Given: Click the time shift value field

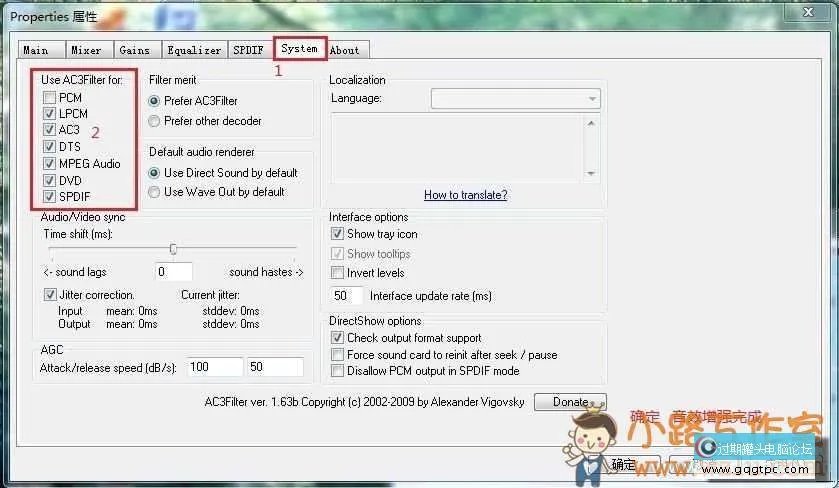Looking at the screenshot, I should point(174,272).
